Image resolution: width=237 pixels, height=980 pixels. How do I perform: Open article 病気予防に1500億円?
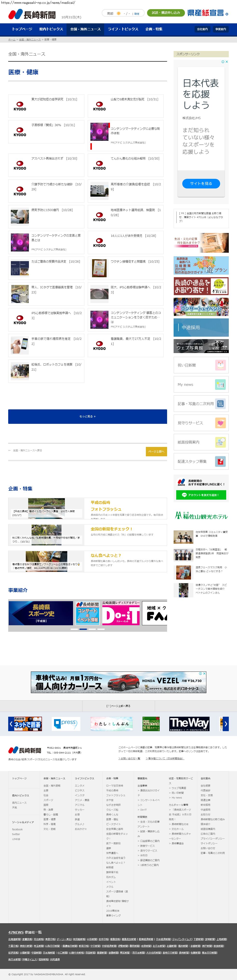click(x=47, y=216)
